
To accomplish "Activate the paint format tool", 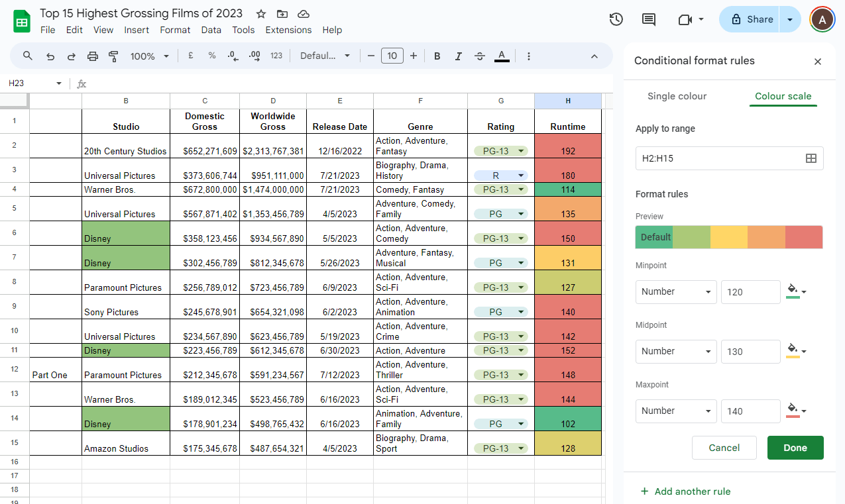I will (x=113, y=56).
